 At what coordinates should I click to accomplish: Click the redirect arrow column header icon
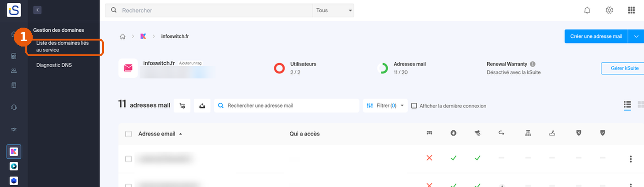[x=501, y=133]
